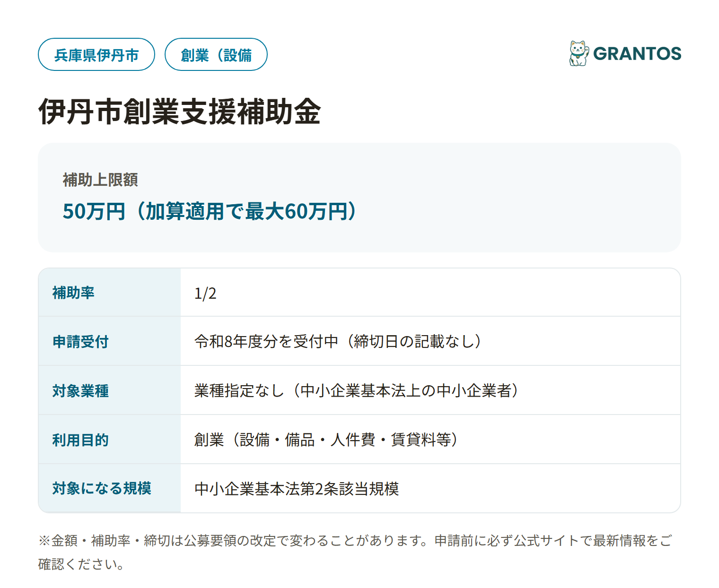
Task: Click the 補助上限額 label
Action: click(x=100, y=180)
